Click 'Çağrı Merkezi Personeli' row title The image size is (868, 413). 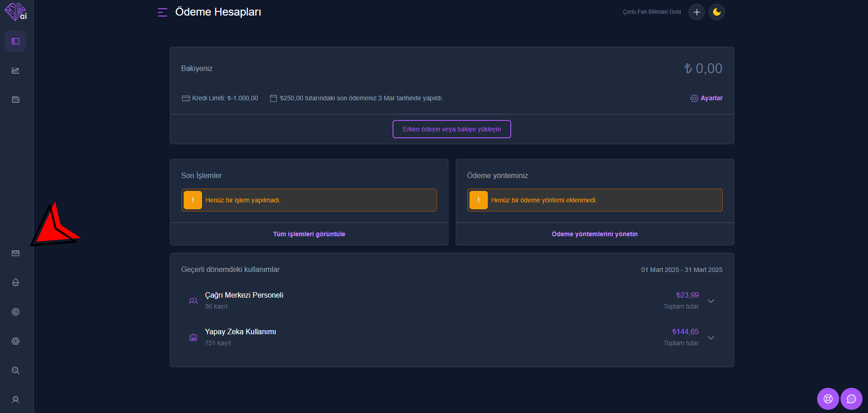coord(244,295)
